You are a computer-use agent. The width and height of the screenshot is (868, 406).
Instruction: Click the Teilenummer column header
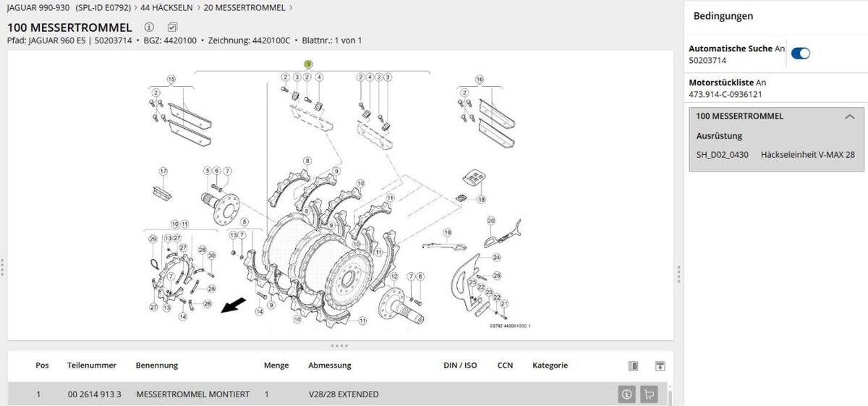click(x=92, y=365)
